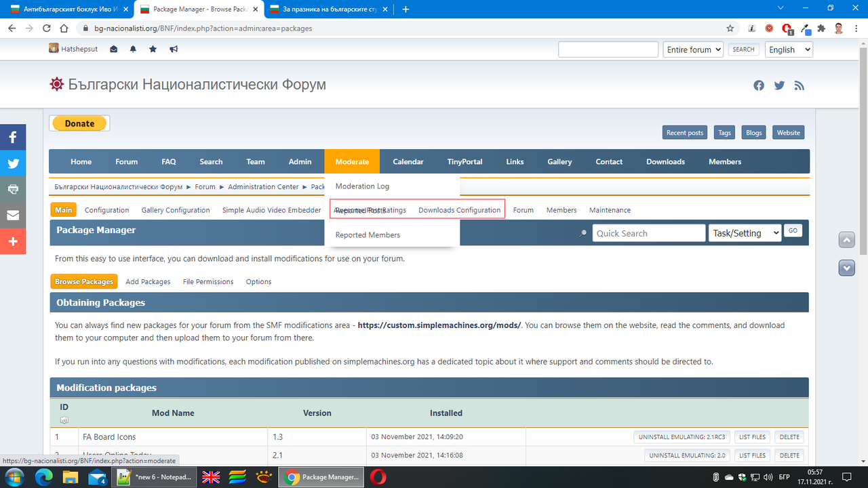
Task: Open the custom.simplemachines.org mods link
Action: click(439, 325)
